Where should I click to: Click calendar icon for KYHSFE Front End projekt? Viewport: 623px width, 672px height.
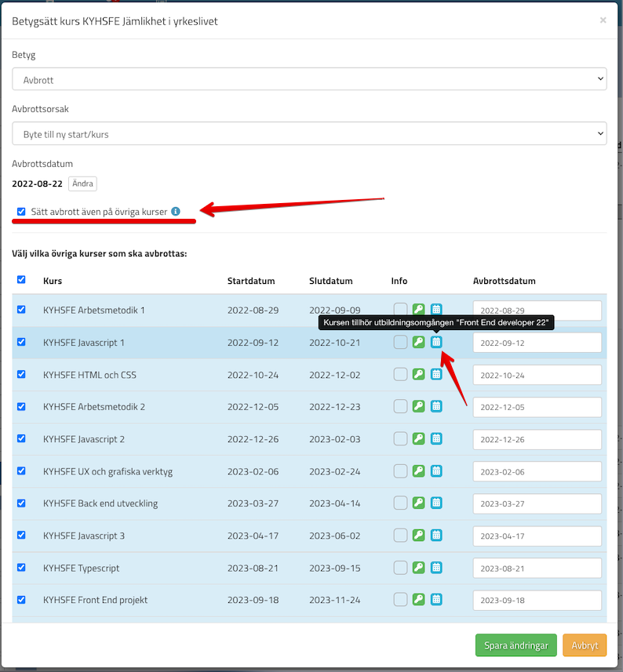click(x=436, y=599)
